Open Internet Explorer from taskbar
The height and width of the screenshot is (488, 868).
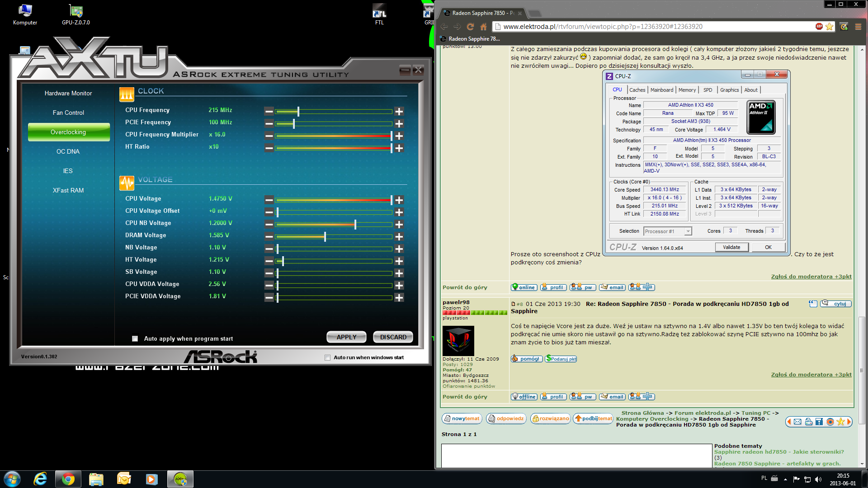click(41, 479)
